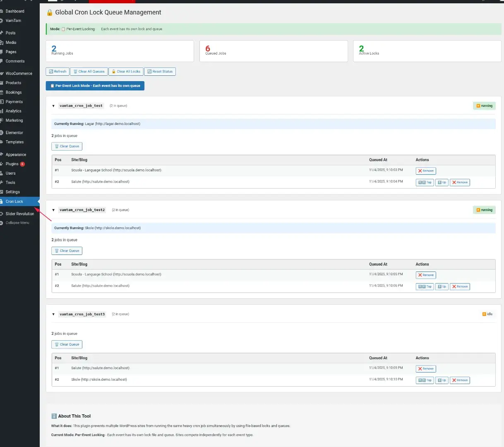Move Salute job queued 9:10:04 PM to Top

pos(425,183)
